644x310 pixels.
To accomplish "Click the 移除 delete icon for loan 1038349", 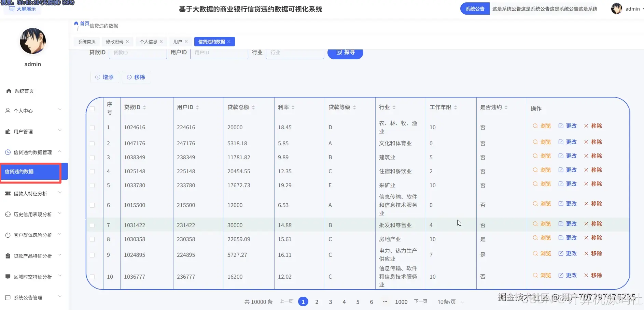I will [x=586, y=156].
